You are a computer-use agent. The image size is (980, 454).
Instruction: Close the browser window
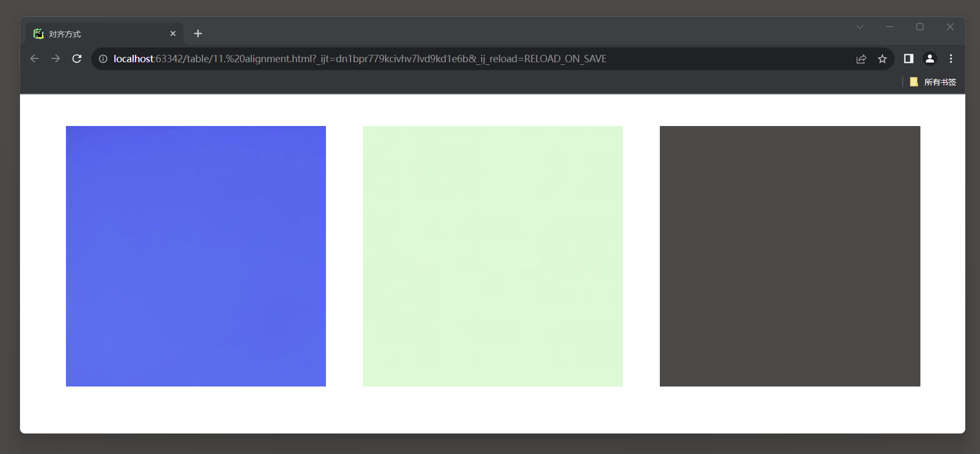click(950, 27)
